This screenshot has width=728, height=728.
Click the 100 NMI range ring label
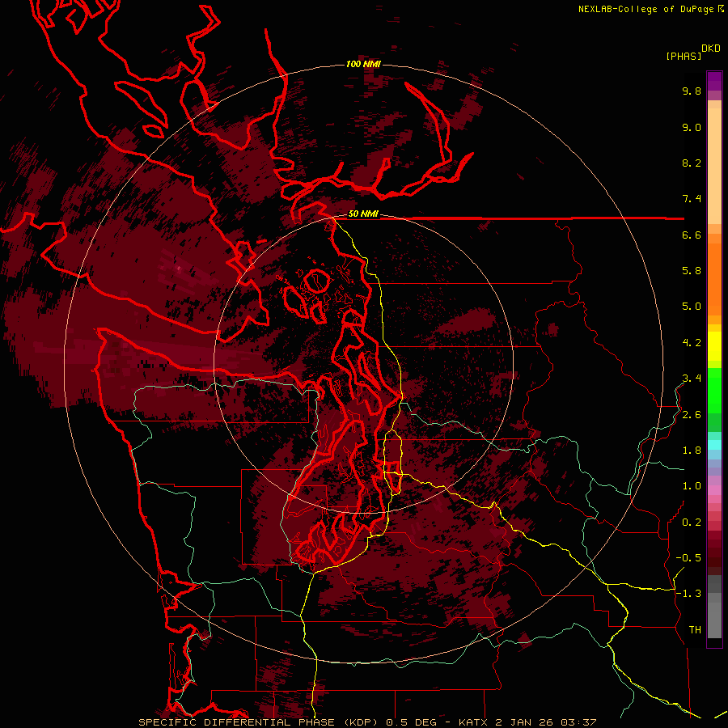pos(363,64)
